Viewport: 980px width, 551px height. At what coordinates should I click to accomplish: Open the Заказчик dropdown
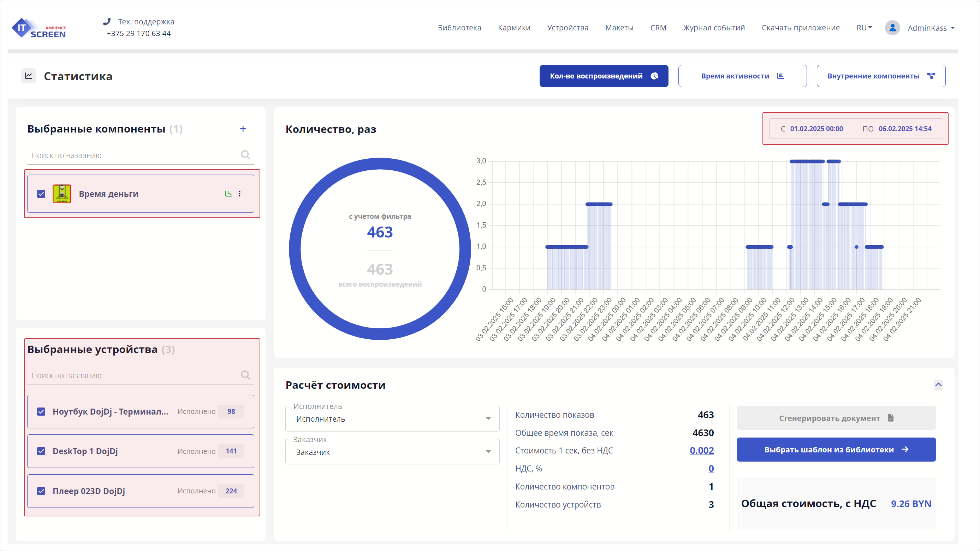point(392,452)
